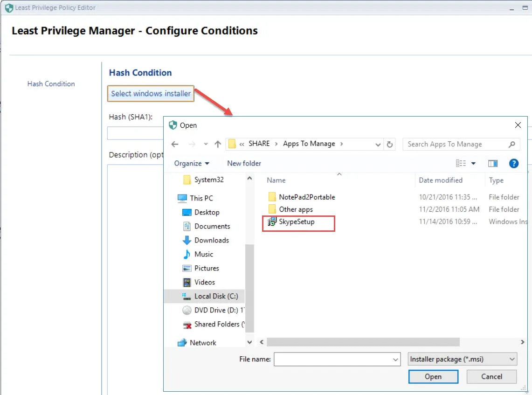Open the File name combo box dropdown
The width and height of the screenshot is (532, 395).
tap(396, 360)
